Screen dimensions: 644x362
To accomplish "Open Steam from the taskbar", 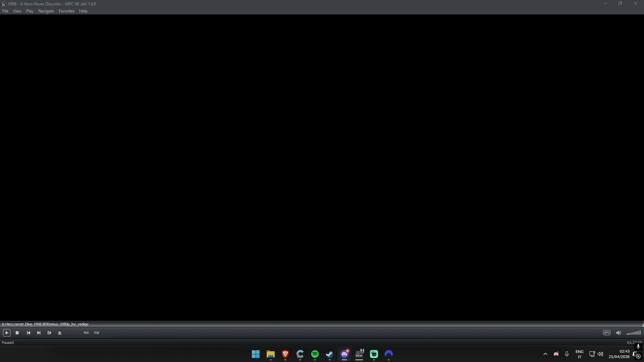I will (330, 354).
